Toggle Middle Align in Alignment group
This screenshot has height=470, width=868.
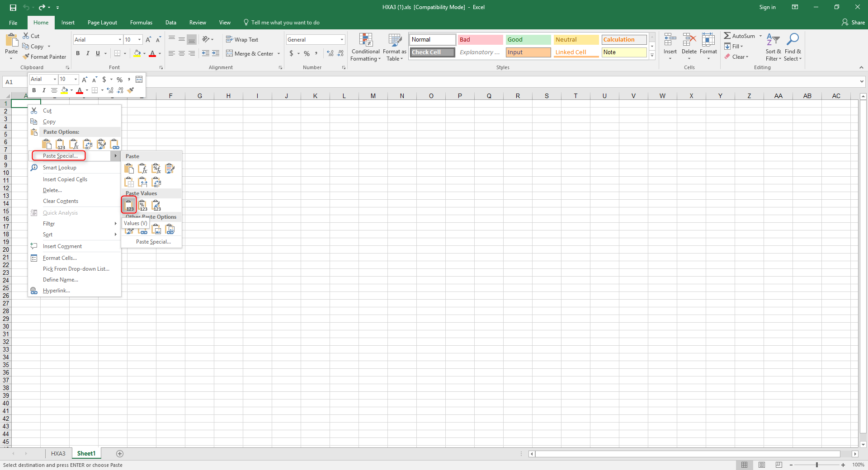click(182, 40)
